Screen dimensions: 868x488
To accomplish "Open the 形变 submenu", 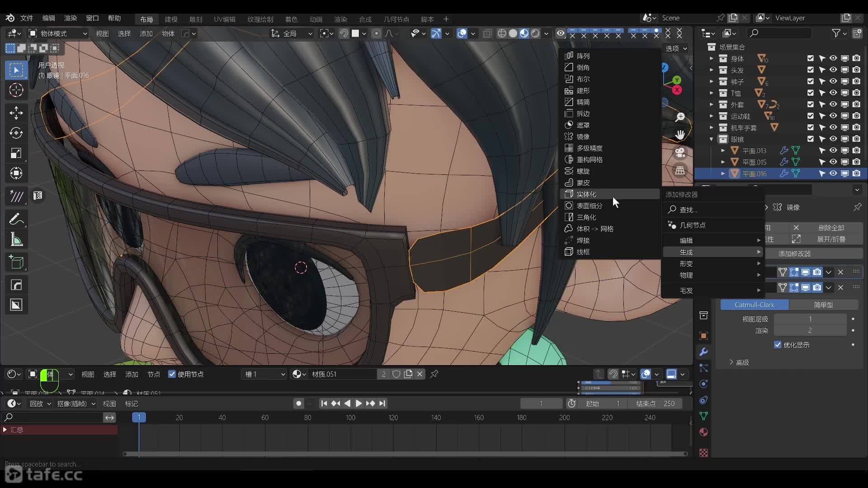I will point(713,263).
